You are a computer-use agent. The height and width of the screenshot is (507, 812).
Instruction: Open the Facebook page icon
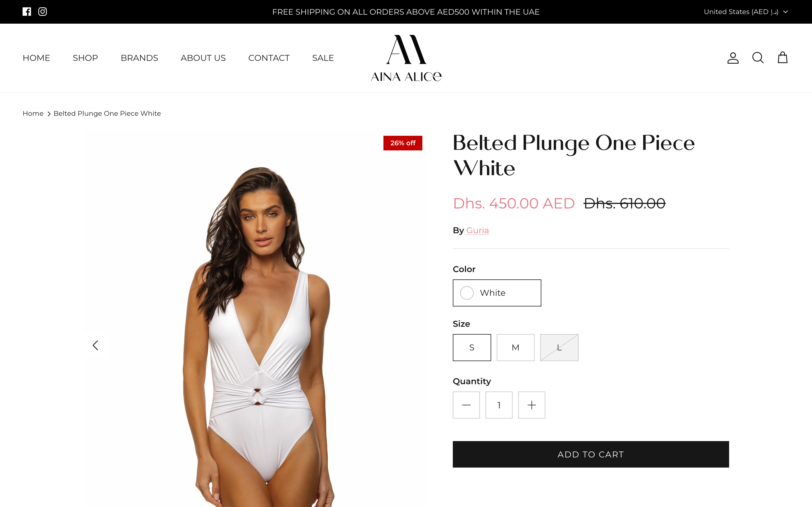click(x=27, y=12)
